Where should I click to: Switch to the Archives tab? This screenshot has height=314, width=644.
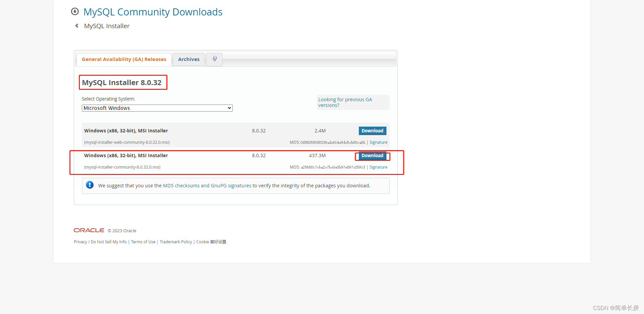click(x=189, y=59)
